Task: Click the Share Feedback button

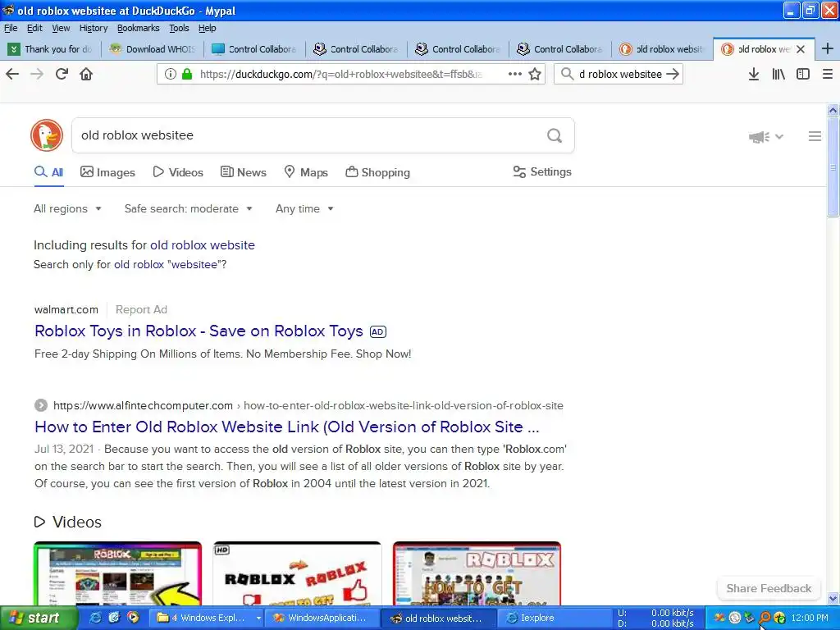Action: [769, 588]
